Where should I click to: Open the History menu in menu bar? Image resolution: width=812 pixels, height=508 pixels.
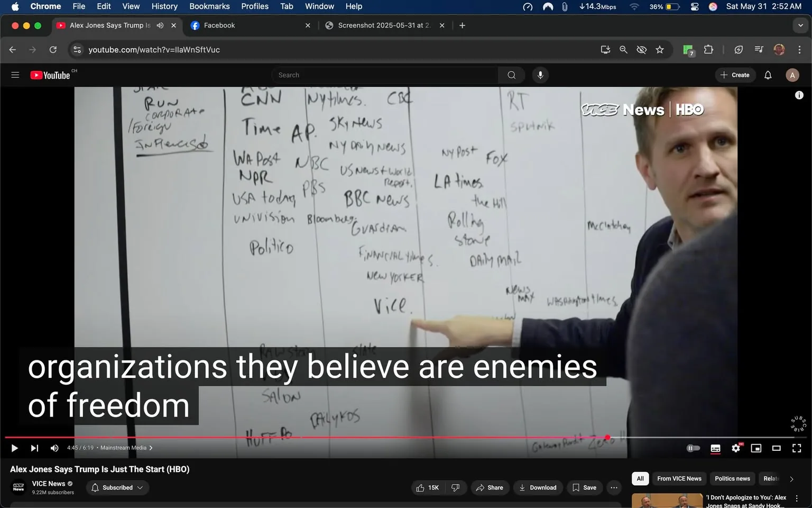[164, 6]
